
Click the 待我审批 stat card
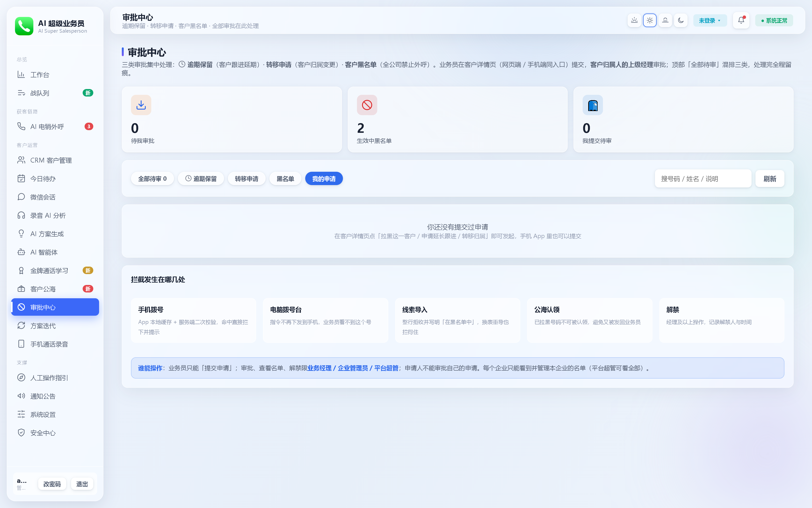tap(232, 120)
